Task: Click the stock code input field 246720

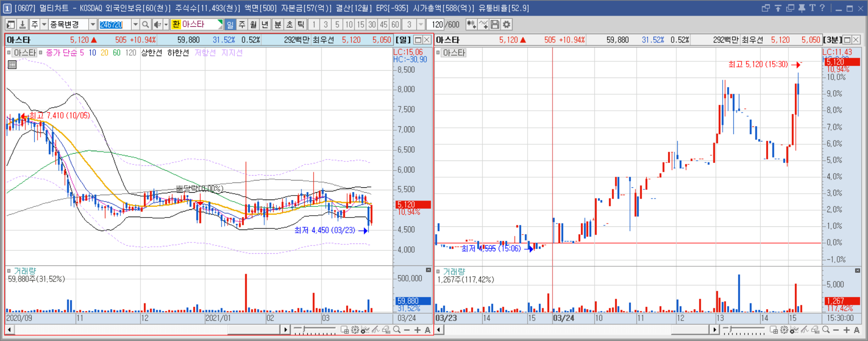Action: pyautogui.click(x=115, y=24)
